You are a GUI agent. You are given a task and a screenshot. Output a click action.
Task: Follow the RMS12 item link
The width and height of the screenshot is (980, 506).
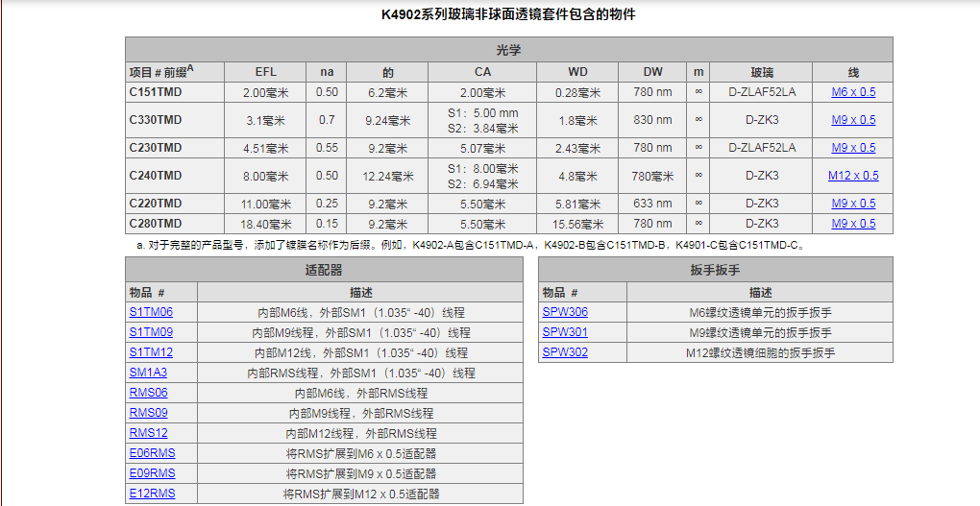[148, 433]
